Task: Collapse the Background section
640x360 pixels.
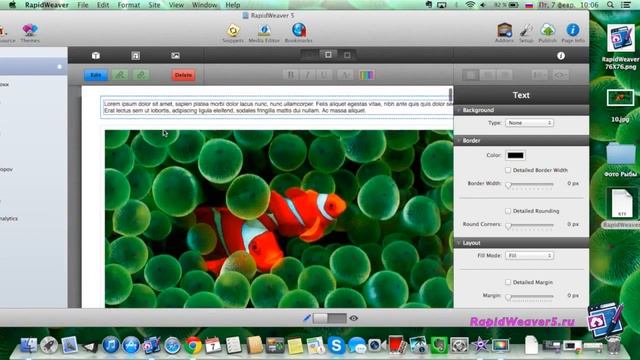Action: (x=459, y=110)
